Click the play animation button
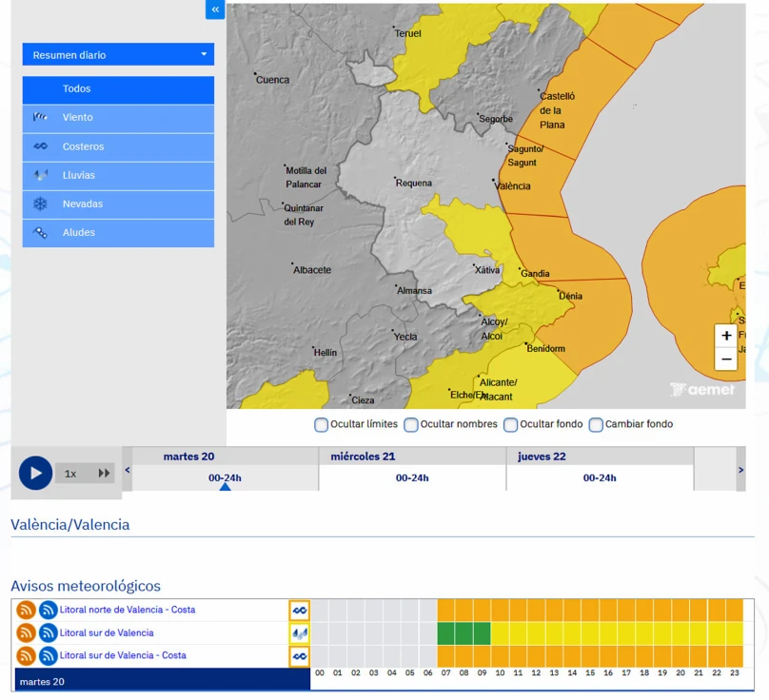This screenshot has height=700, width=769. (x=35, y=473)
